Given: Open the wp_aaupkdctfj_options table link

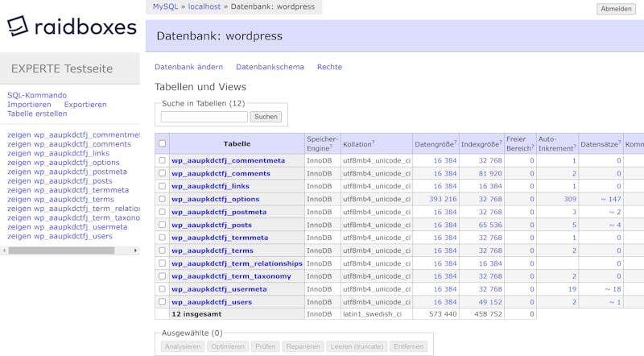Looking at the screenshot, I should coord(216,199).
